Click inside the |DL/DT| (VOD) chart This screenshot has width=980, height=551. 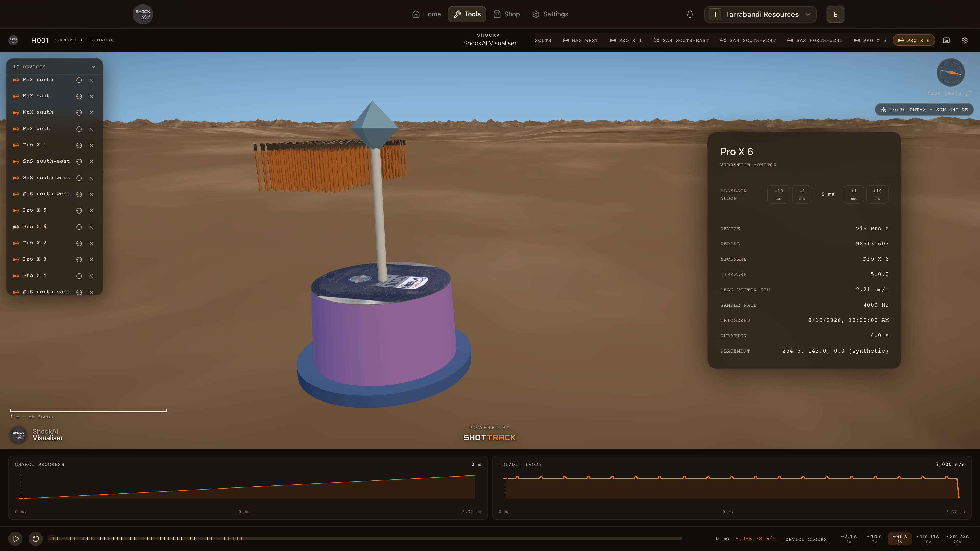coord(732,487)
